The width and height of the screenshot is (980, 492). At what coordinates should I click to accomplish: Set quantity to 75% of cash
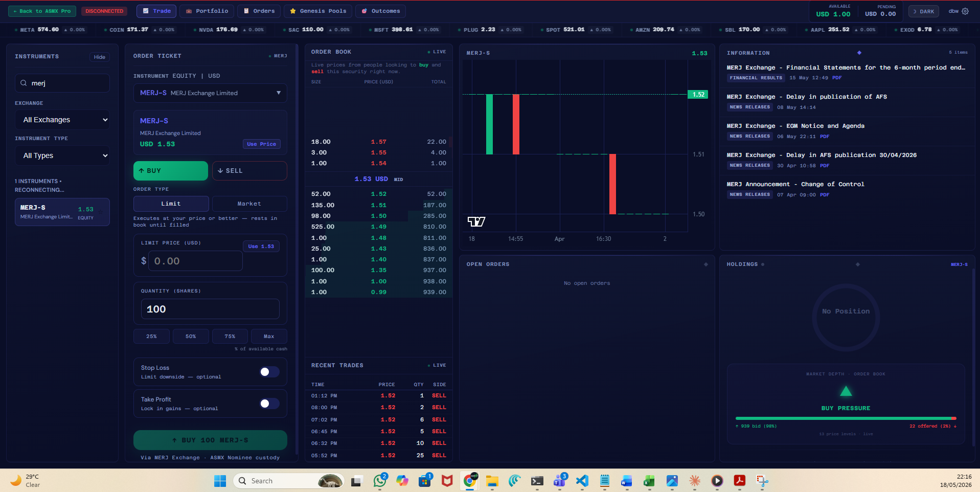coord(230,337)
